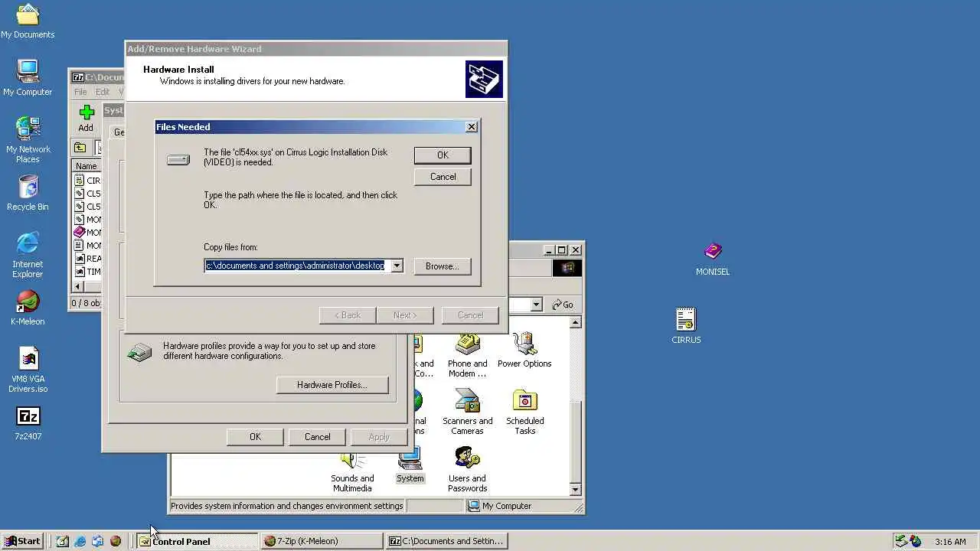Select the 7z2407 installer icon
Image resolution: width=980 pixels, height=551 pixels.
[x=28, y=423]
